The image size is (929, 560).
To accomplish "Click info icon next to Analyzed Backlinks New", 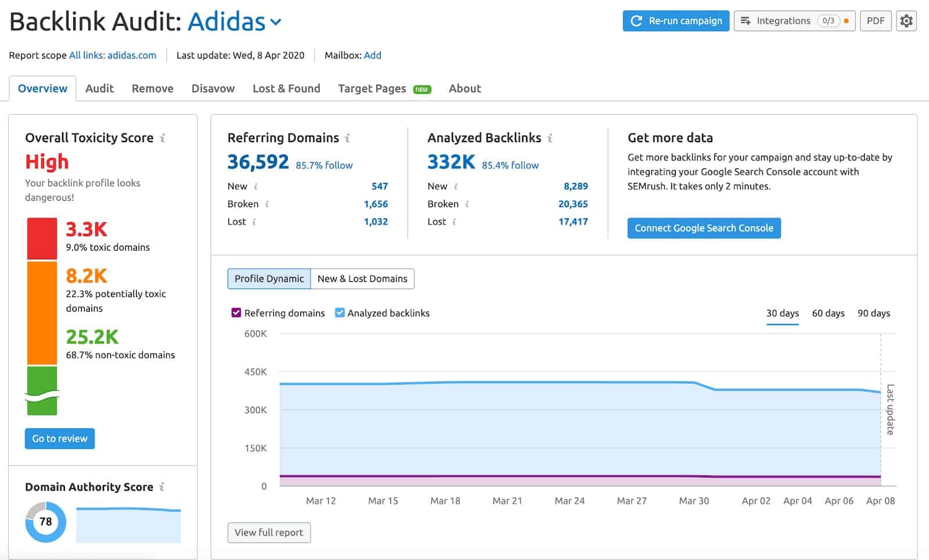I will [455, 186].
